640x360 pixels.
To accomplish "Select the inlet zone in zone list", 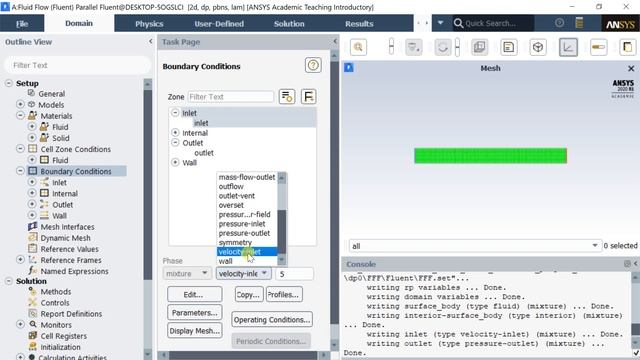I will 201,123.
